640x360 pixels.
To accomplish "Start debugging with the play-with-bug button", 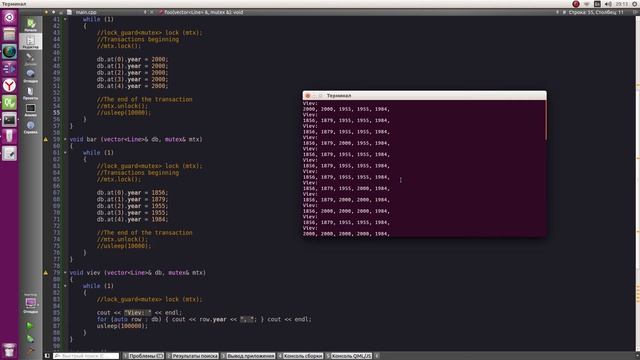I will (x=30, y=338).
